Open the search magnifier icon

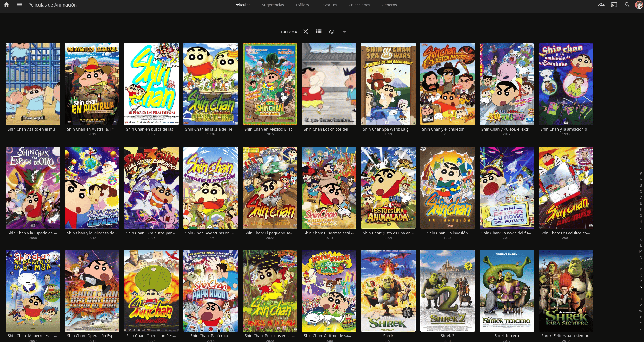point(627,5)
